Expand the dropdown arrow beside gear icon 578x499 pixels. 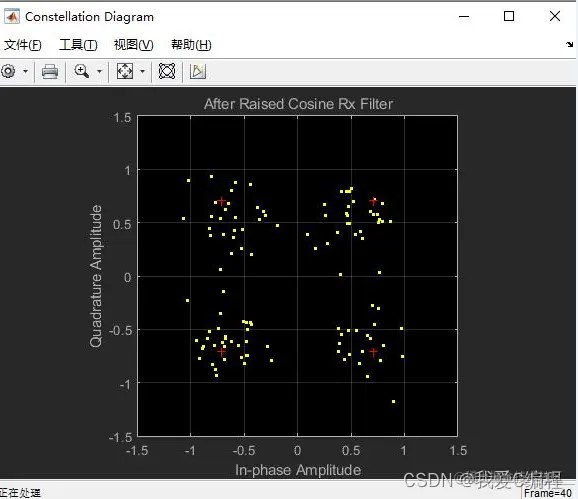(25, 71)
